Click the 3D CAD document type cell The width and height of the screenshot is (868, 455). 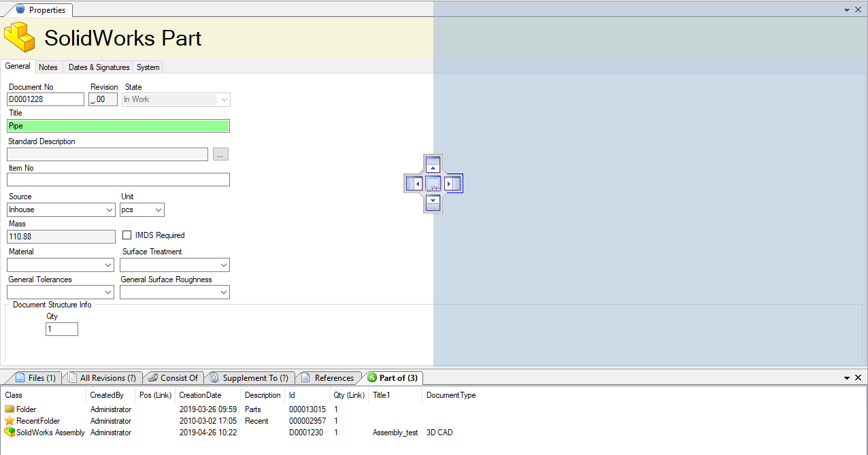tap(439, 433)
